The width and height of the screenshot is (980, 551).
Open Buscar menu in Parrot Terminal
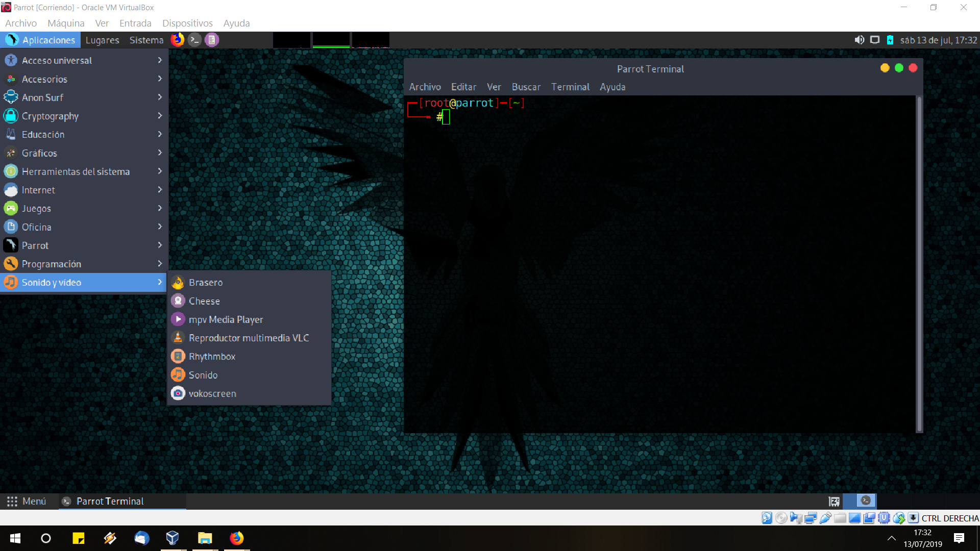coord(526,87)
